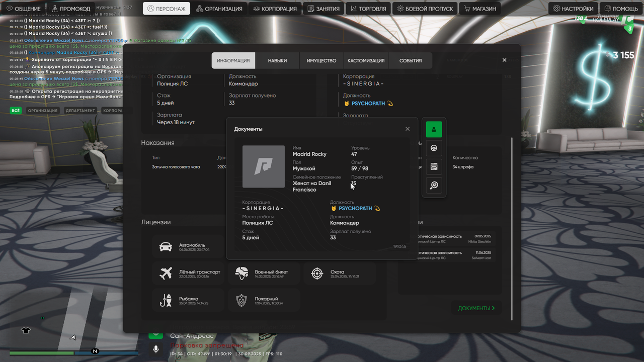Image resolution: width=644 pixels, height=362 pixels.
Task: Open the ПРОМОКОД menu item
Action: pyautogui.click(x=71, y=9)
